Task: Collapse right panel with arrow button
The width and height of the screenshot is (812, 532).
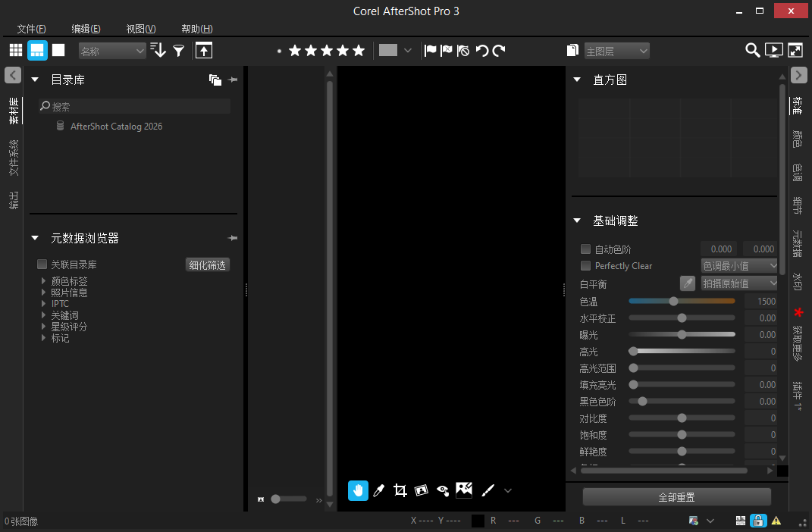Action: point(799,75)
